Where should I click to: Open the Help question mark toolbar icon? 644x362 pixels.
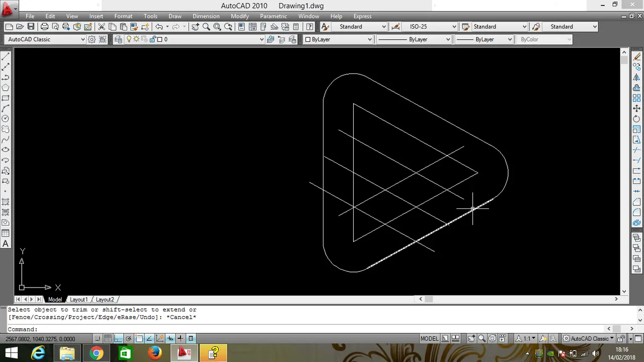click(310, 27)
